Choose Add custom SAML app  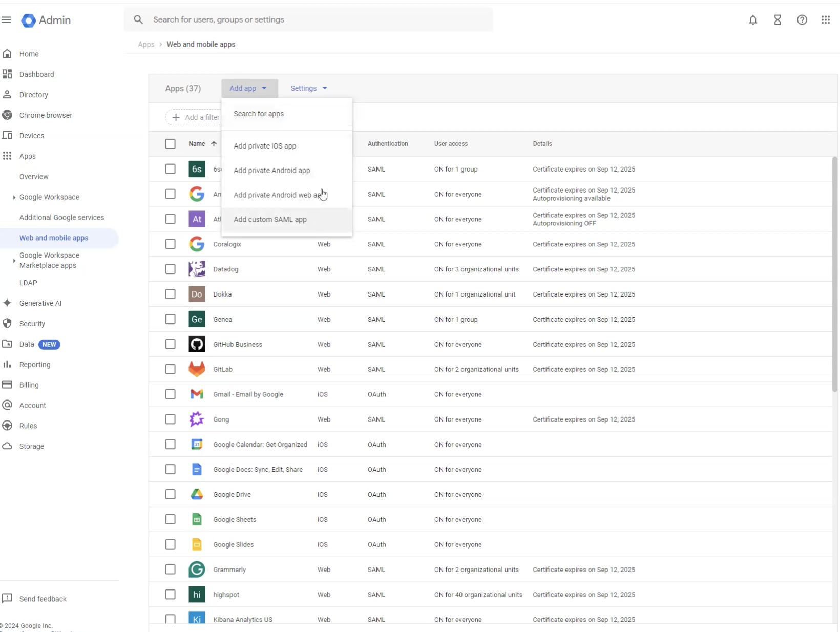(x=287, y=220)
